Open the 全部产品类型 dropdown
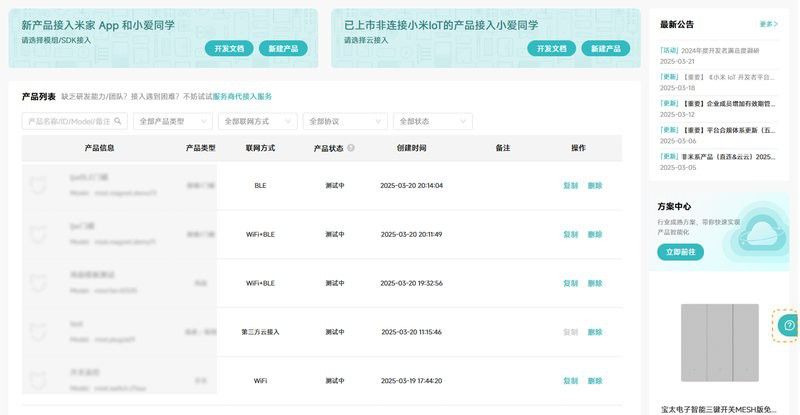 coord(173,121)
